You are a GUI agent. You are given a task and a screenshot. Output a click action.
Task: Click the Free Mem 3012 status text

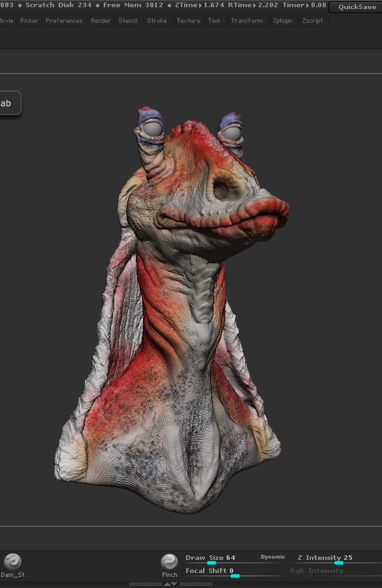click(133, 5)
